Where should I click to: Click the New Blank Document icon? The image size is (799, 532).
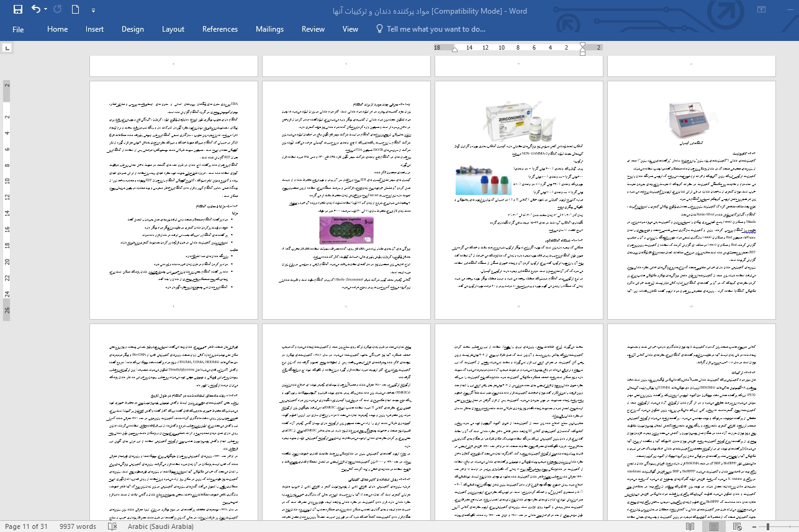pos(75,9)
